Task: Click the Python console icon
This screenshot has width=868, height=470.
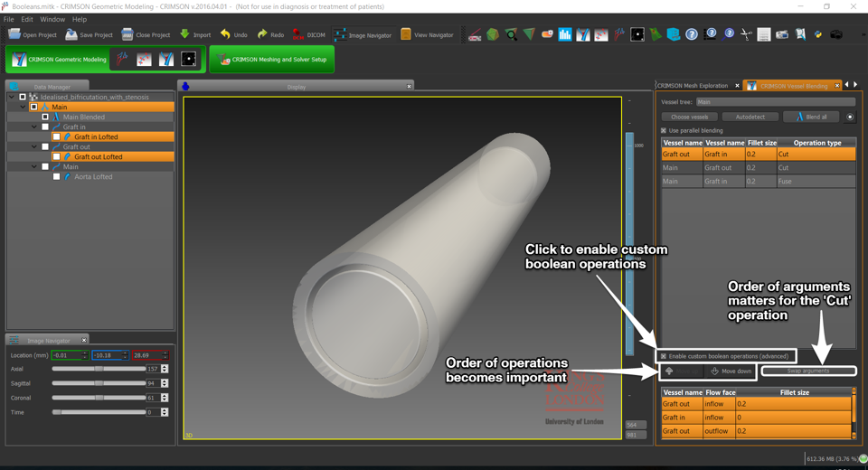Action: (x=818, y=34)
